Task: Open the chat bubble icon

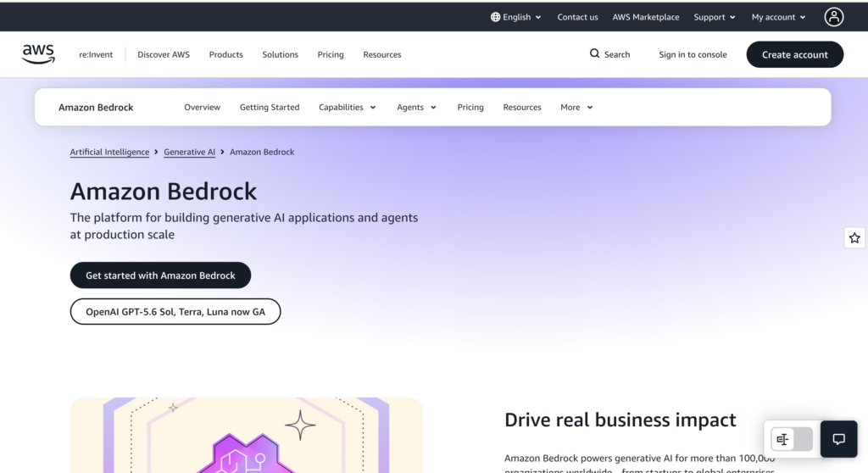Action: [x=838, y=439]
